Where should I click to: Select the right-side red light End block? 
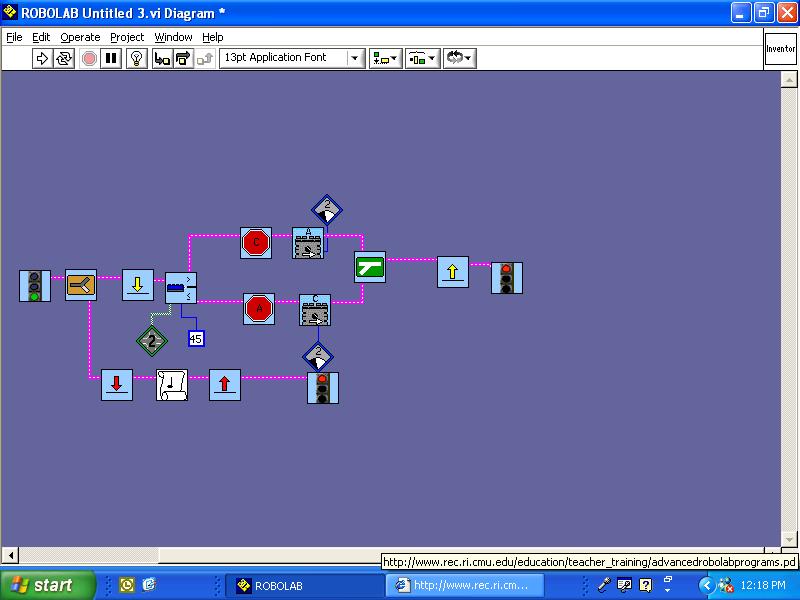tap(507, 278)
